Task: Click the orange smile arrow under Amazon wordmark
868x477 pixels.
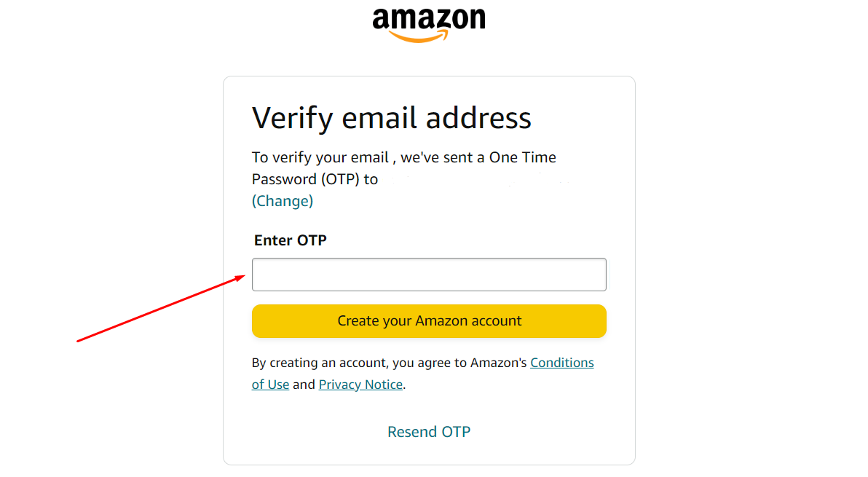Action: [x=419, y=36]
